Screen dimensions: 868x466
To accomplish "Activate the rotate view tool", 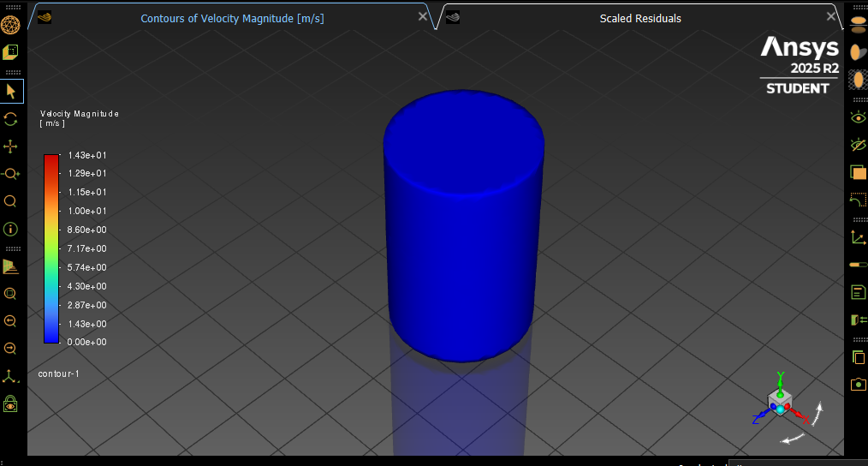I will 10,119.
